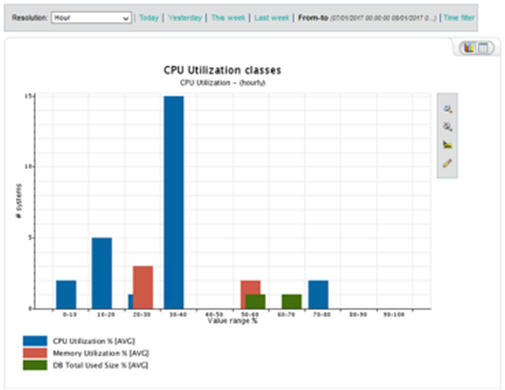Select the Today time range
The width and height of the screenshot is (505, 390).
149,18
